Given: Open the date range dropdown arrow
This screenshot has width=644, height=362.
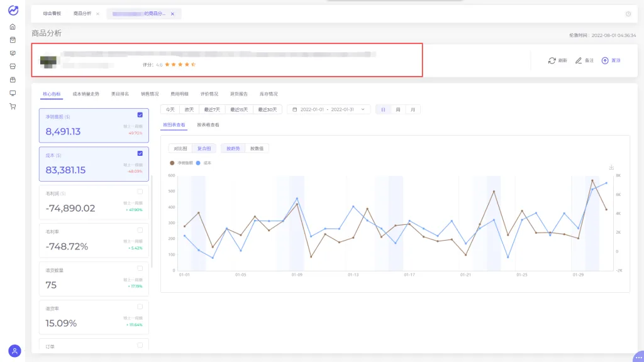Looking at the screenshot, I should pyautogui.click(x=363, y=109).
